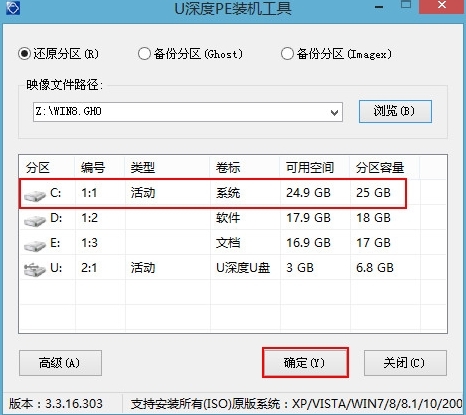Click the 17.9 GB free space cell
This screenshot has width=466, height=415.
pos(308,218)
